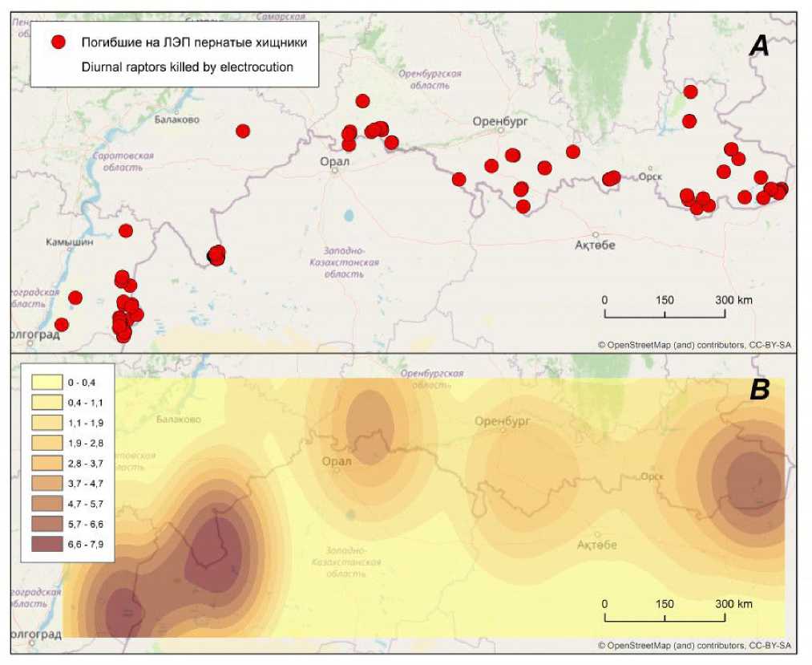The image size is (812, 665).
Task: Click the legend text 'Погибшие на ЛЭП пернатые хищники'
Action: pyautogui.click(x=194, y=43)
